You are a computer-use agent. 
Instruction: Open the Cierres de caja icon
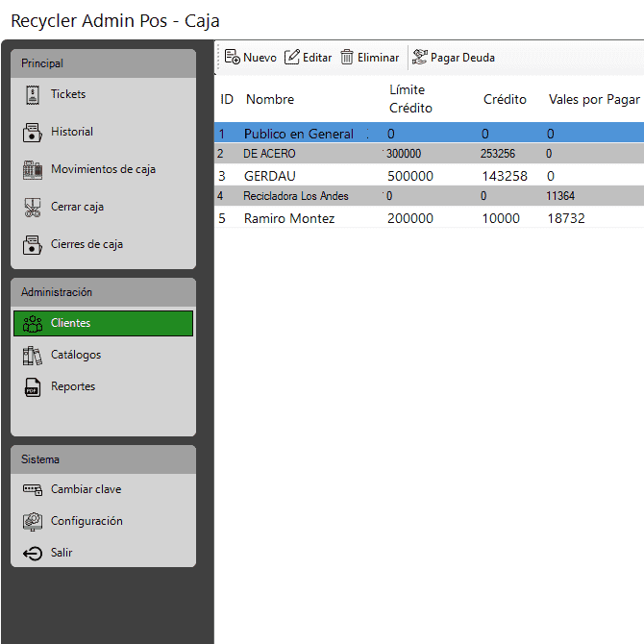(33, 245)
